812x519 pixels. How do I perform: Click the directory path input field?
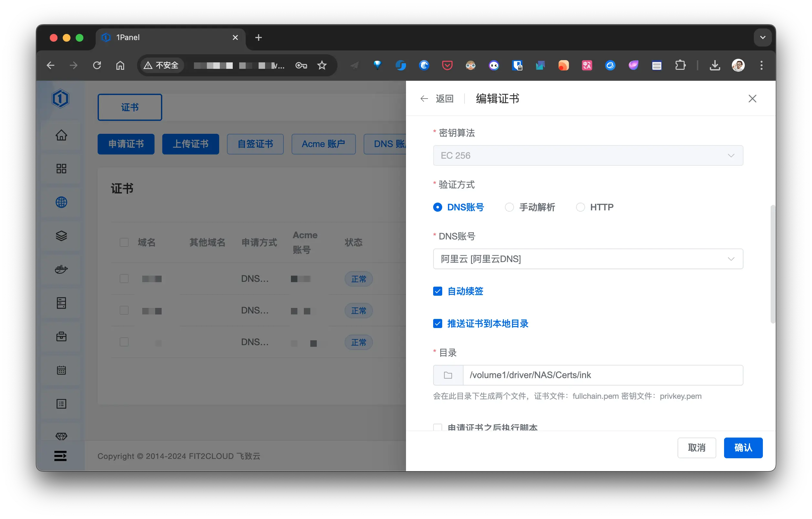pos(603,375)
